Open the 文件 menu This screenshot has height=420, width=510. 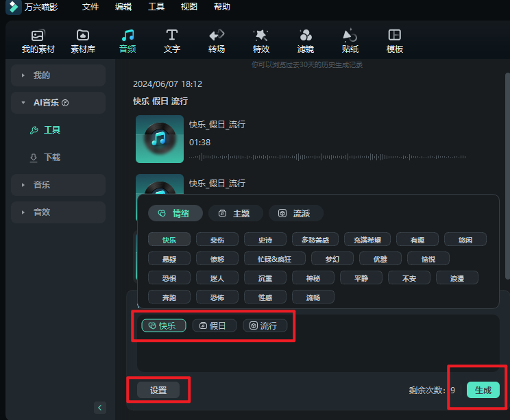[x=90, y=7]
